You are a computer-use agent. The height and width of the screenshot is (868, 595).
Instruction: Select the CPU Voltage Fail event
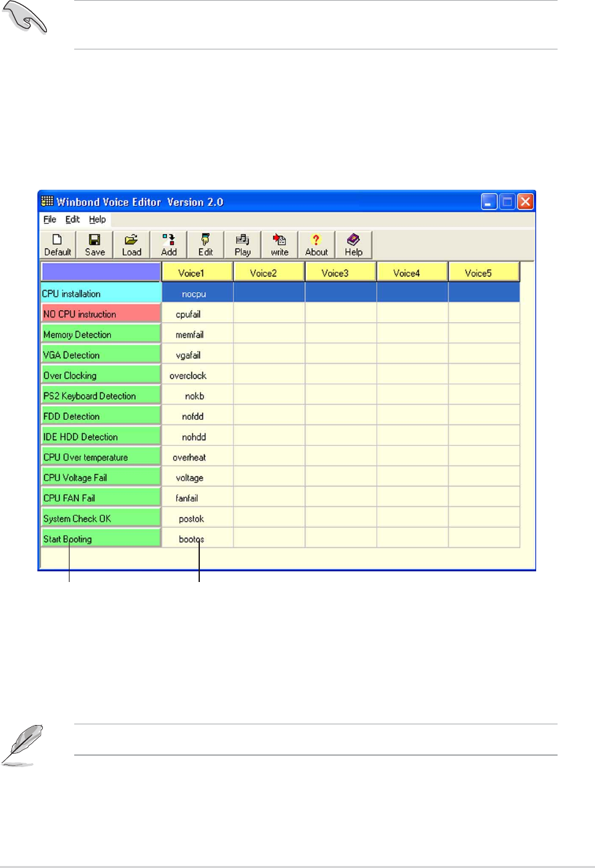tap(101, 478)
